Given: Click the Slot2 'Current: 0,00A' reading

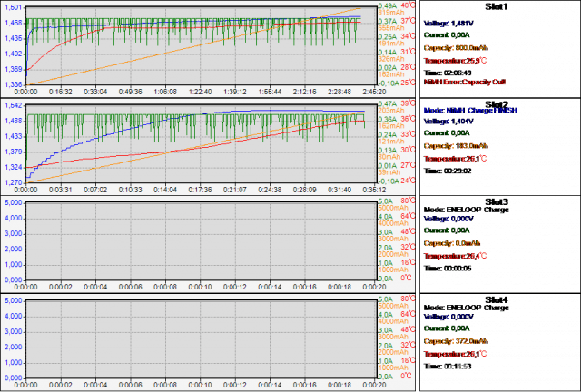Looking at the screenshot, I should 447,132.
